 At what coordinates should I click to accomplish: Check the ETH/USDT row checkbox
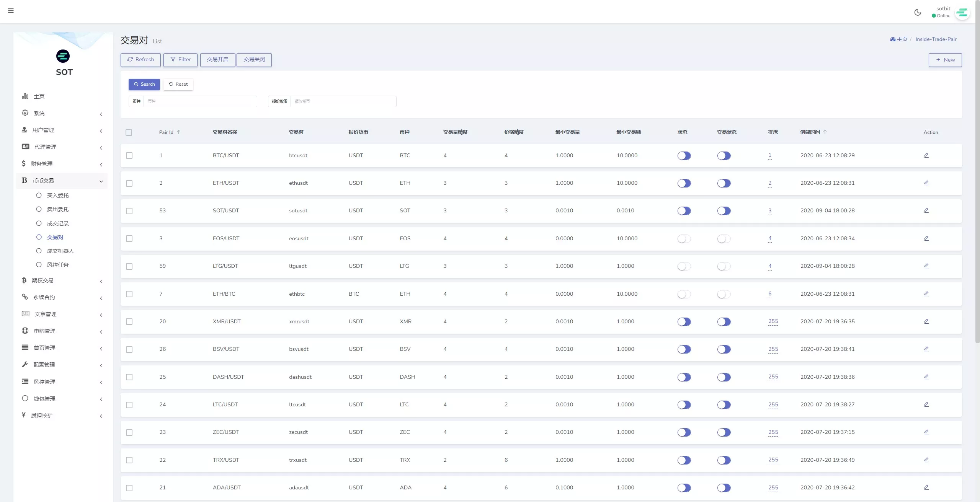point(129,183)
